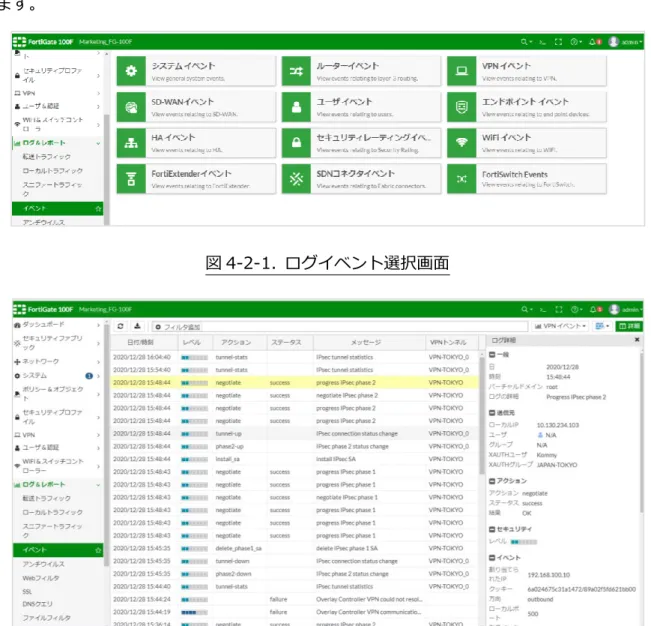Collapse ログ&レポート menu in lower sidebar
This screenshot has width=651, height=626.
coord(57,484)
